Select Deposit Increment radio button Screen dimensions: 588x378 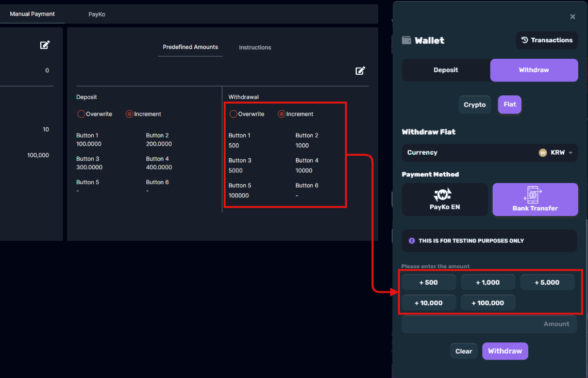129,114
